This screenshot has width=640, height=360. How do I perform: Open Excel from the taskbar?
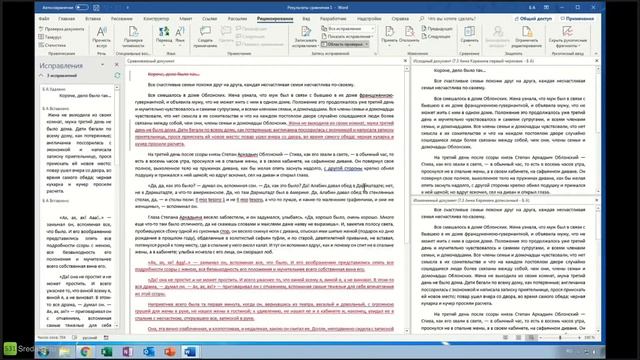click(x=107, y=351)
